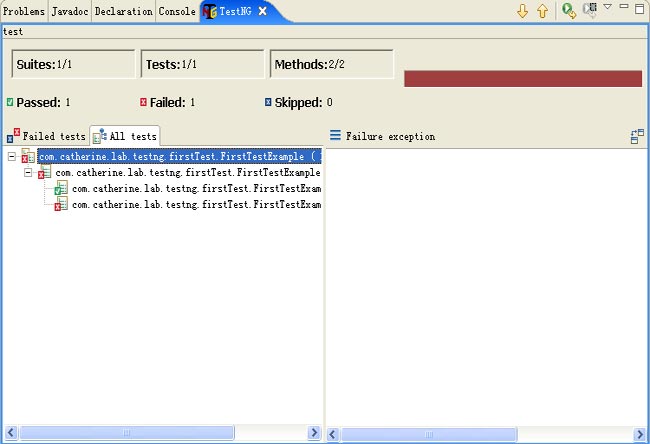
Task: Click the red Failed status icon
Action: 143,102
